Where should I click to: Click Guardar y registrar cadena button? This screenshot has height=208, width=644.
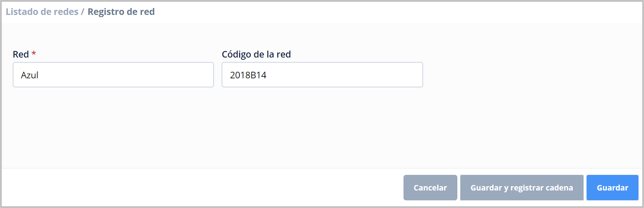click(521, 188)
